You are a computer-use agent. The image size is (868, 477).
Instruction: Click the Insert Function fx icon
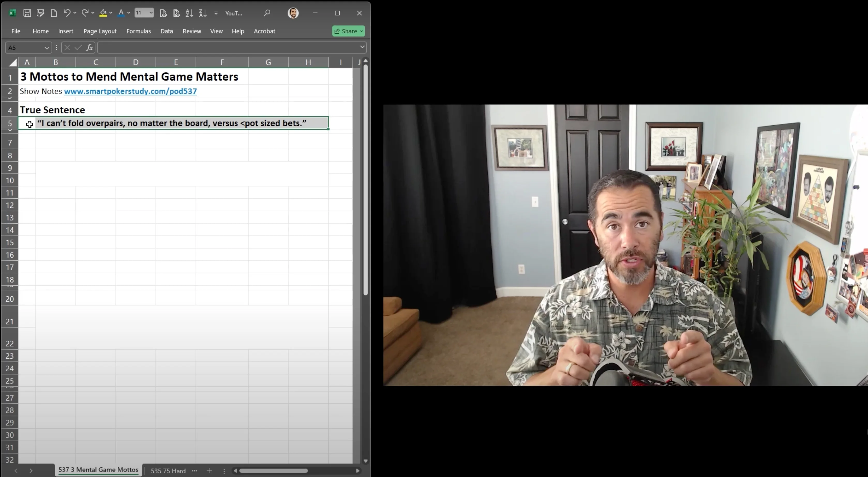click(x=89, y=48)
